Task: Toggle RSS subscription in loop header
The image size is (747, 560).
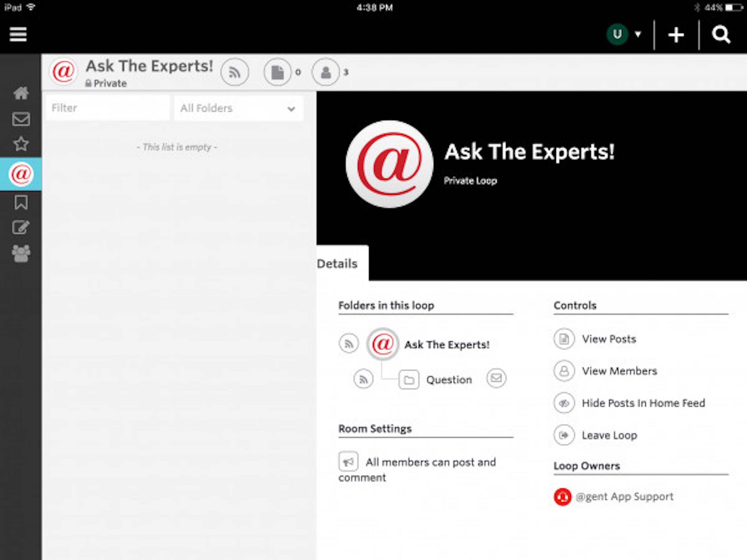Action: click(x=235, y=72)
